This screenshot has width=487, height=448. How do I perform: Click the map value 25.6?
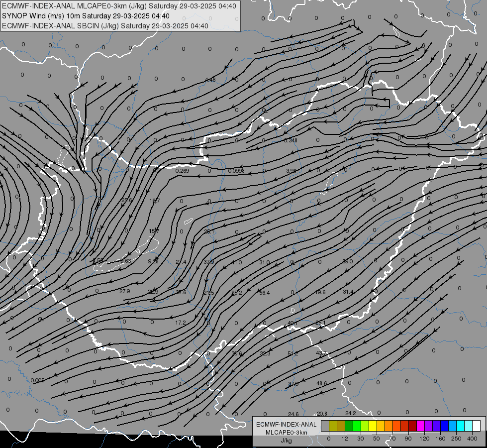click(127, 200)
